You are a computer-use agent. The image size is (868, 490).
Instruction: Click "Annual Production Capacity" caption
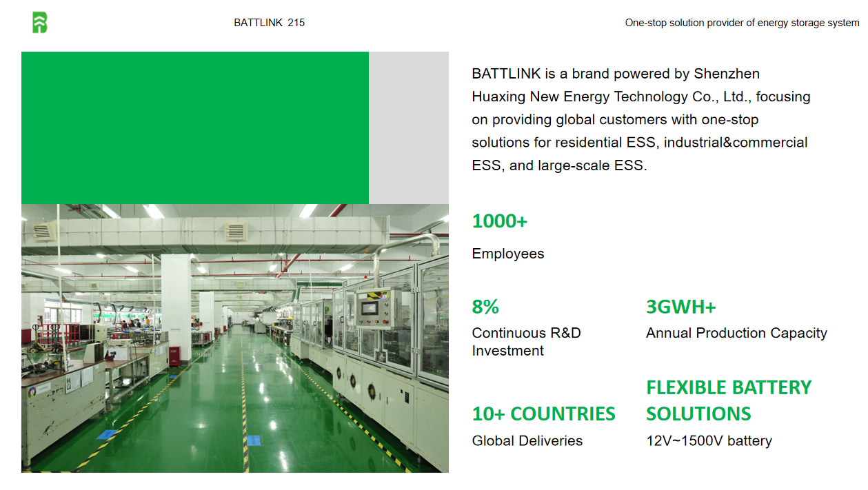point(736,333)
